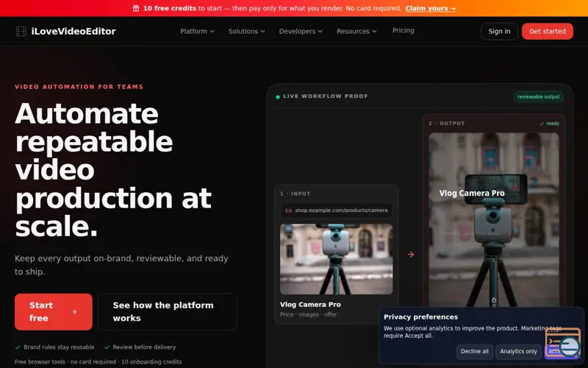
Task: Click the Price · images · offer text
Action: click(308, 315)
